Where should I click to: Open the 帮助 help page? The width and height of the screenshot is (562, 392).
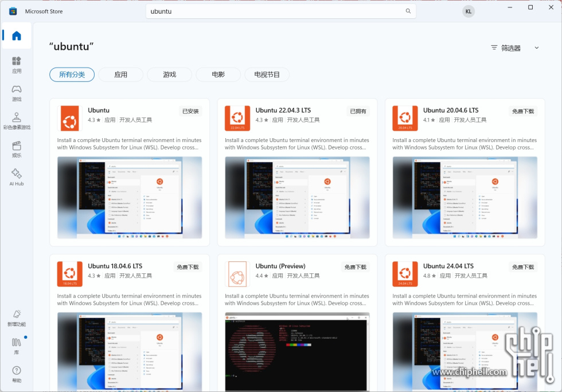pyautogui.click(x=17, y=374)
